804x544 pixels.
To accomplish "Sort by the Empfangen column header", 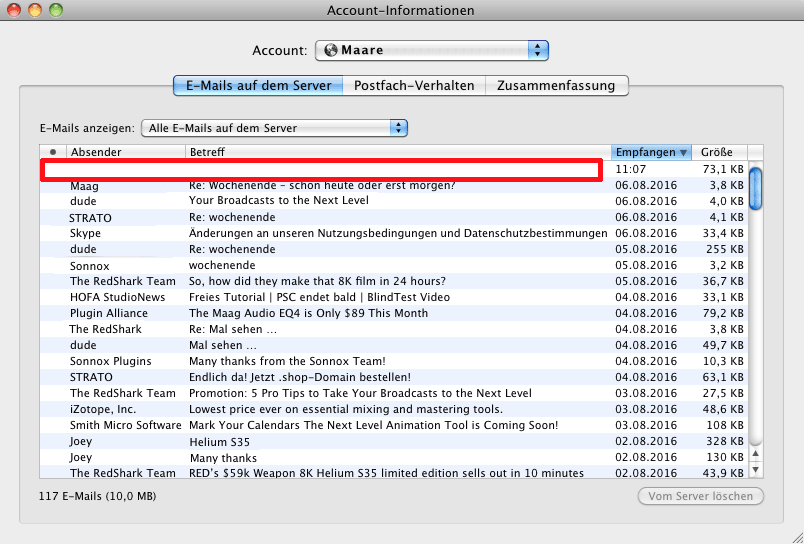I will pyautogui.click(x=651, y=152).
